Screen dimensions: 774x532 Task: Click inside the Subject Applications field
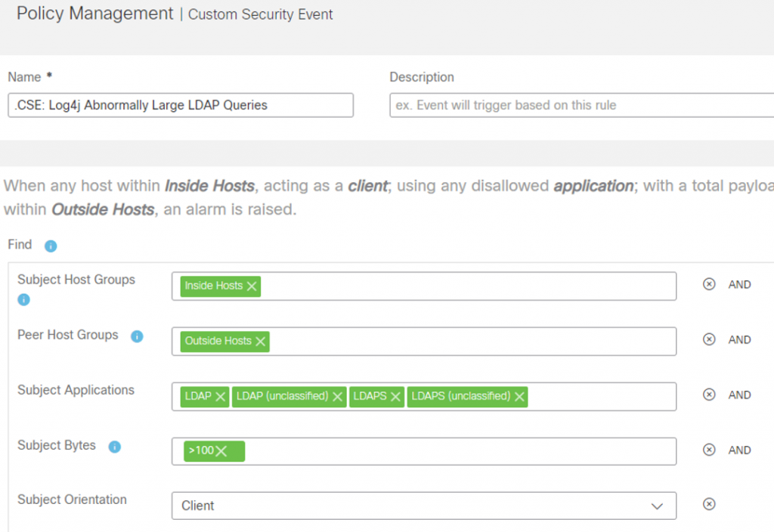[601, 396]
